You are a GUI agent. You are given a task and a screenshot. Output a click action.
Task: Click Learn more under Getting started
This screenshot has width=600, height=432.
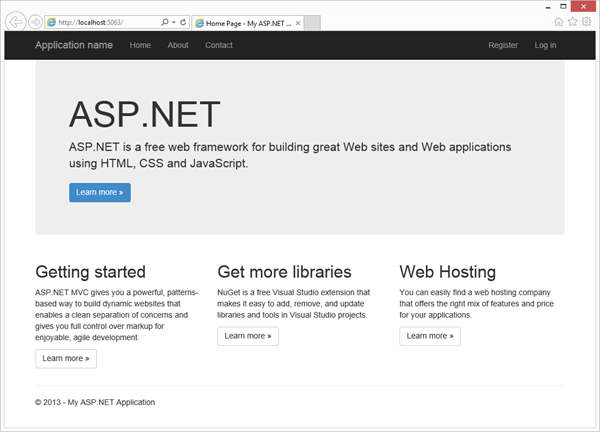[x=66, y=358]
